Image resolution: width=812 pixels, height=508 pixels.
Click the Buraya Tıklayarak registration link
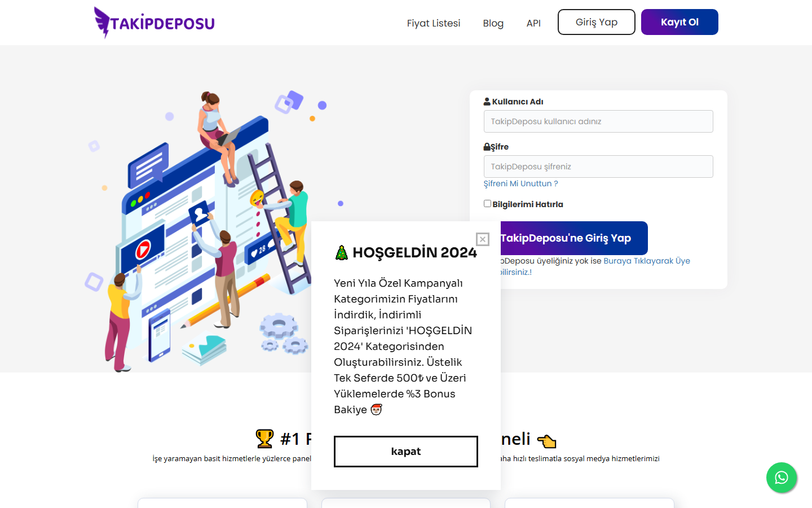click(646, 261)
